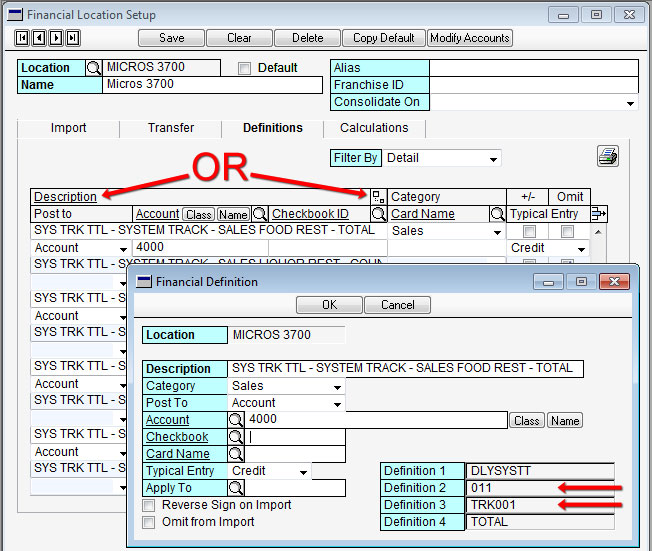Screen dimensions: 652x551
Task: Click the Name field containing Micros 3700
Action: pos(212,85)
